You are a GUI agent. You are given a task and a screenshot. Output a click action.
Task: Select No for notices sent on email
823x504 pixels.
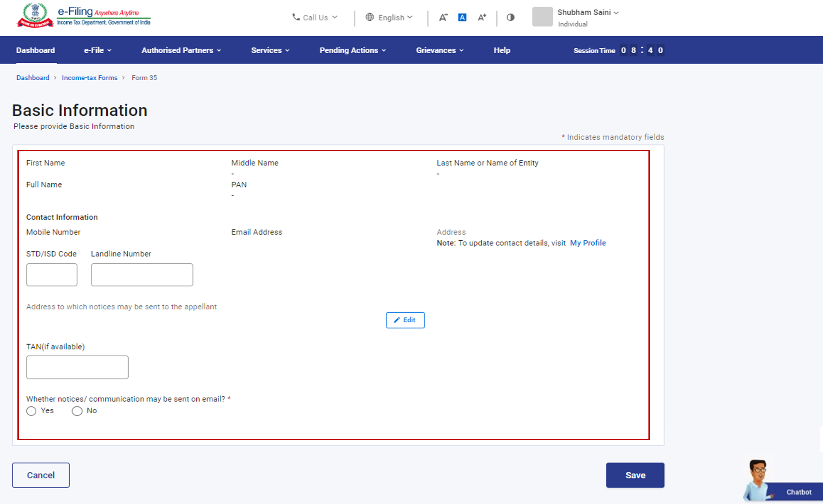pyautogui.click(x=77, y=411)
